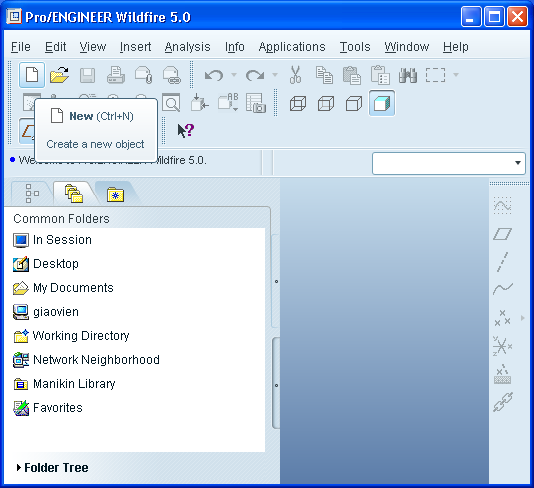Viewport: 534px width, 488px height.
Task: Click the What's This help cursor icon
Action: [x=186, y=130]
